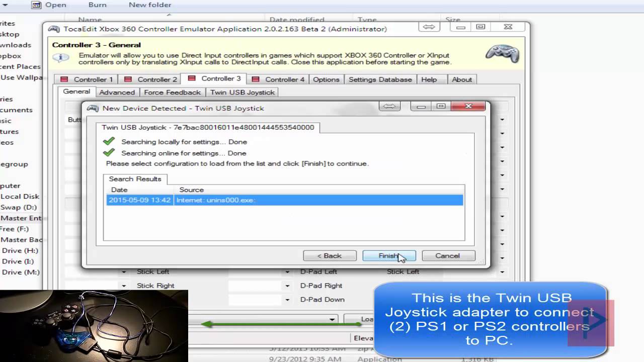
Task: Click the double-arrow button in the TocaEdit title bar
Action: click(429, 27)
